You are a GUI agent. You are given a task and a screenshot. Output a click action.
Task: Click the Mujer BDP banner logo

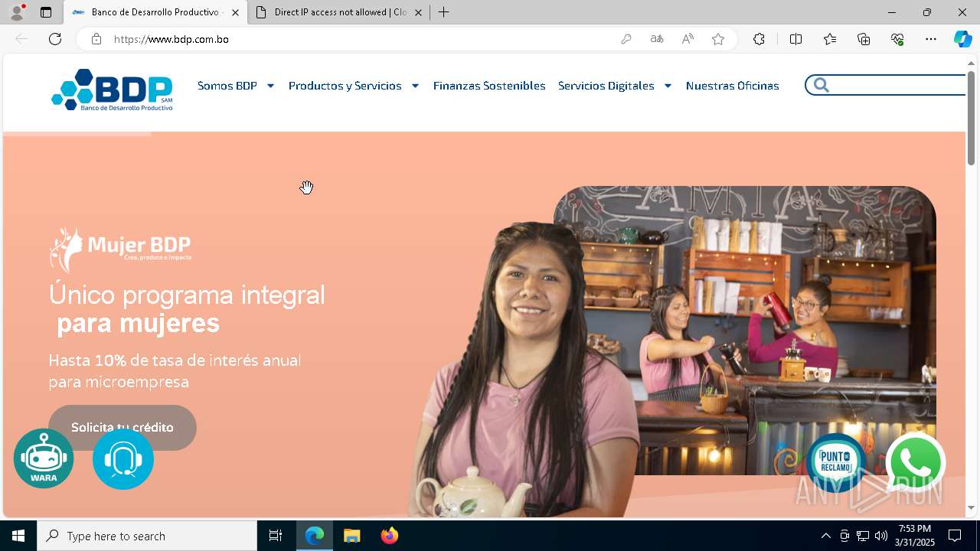point(121,249)
